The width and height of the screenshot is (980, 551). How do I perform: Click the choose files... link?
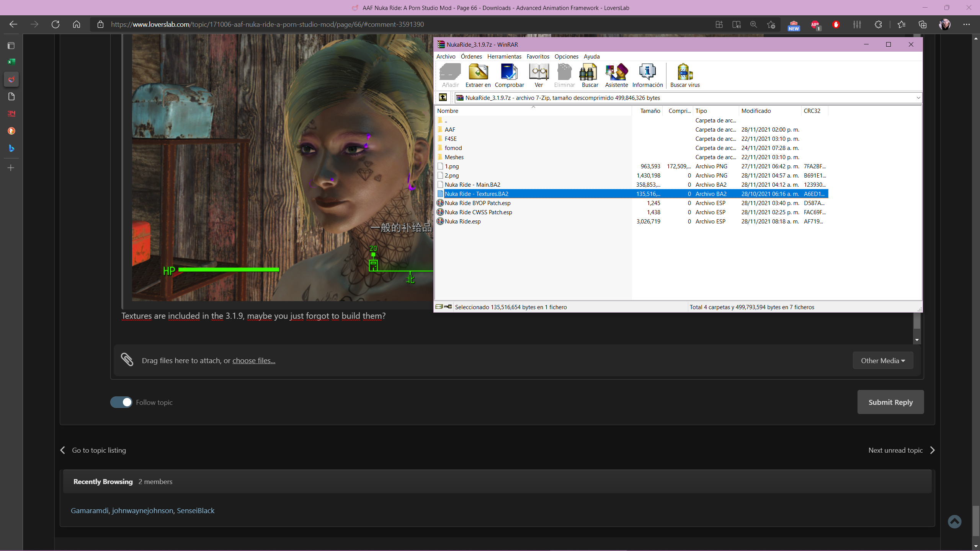tap(253, 360)
